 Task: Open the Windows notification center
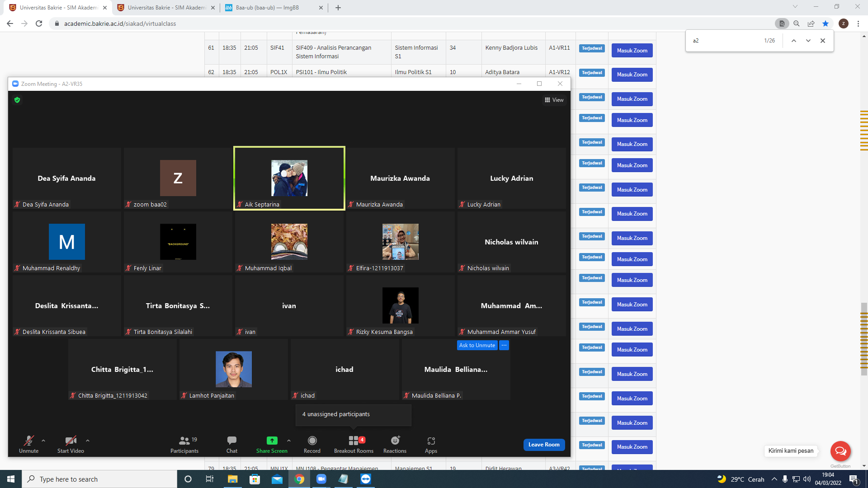coord(854,479)
